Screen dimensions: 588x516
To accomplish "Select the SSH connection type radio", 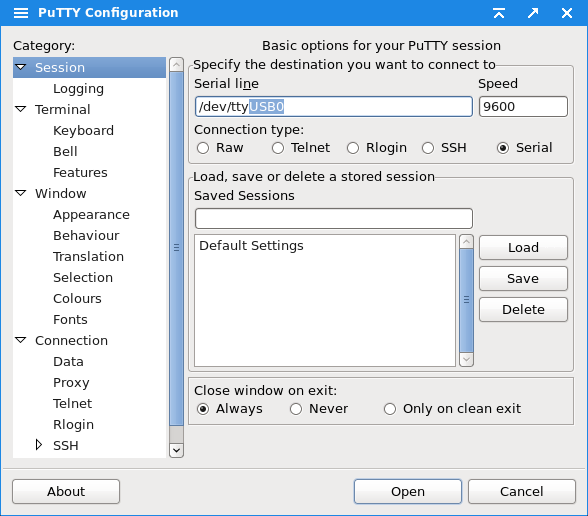I will point(428,148).
